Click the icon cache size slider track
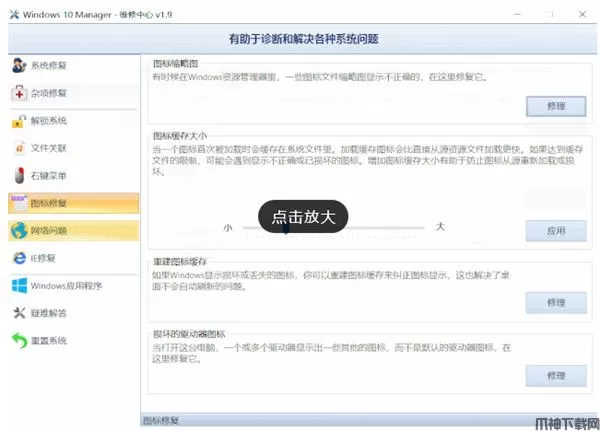 (x=334, y=228)
